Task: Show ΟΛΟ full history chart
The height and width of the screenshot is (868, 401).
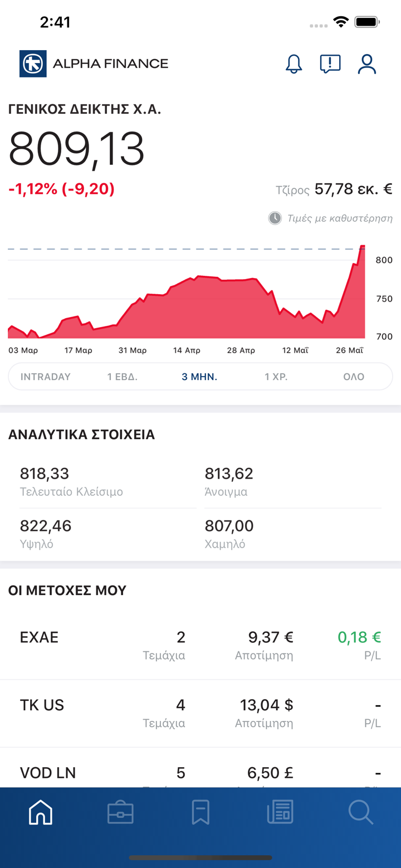Action: pos(354,377)
